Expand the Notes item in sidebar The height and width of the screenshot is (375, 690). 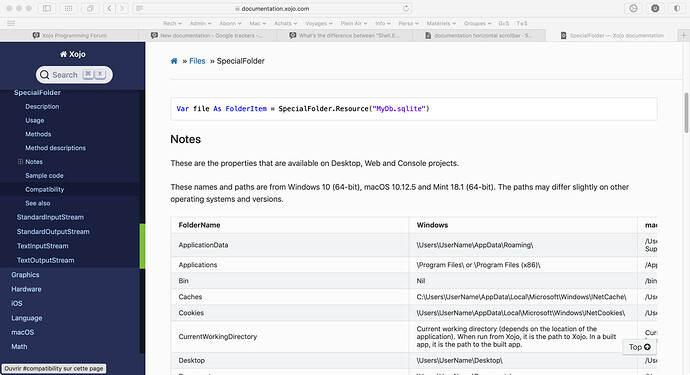(20, 162)
